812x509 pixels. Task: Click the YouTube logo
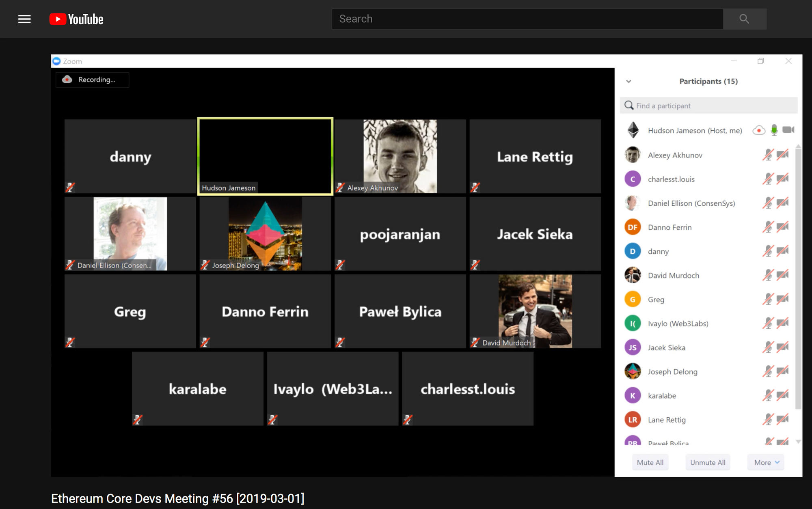76,19
